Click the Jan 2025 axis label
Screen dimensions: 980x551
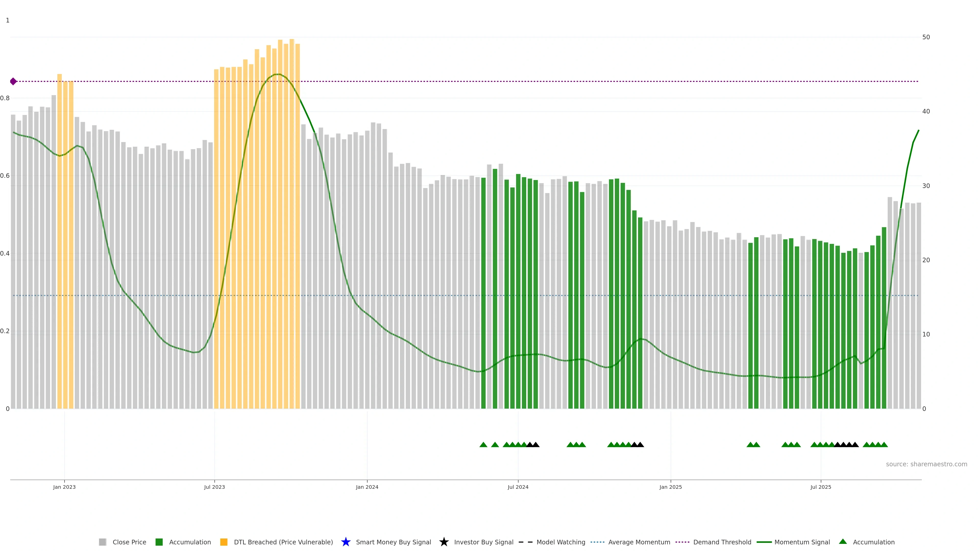tap(670, 487)
